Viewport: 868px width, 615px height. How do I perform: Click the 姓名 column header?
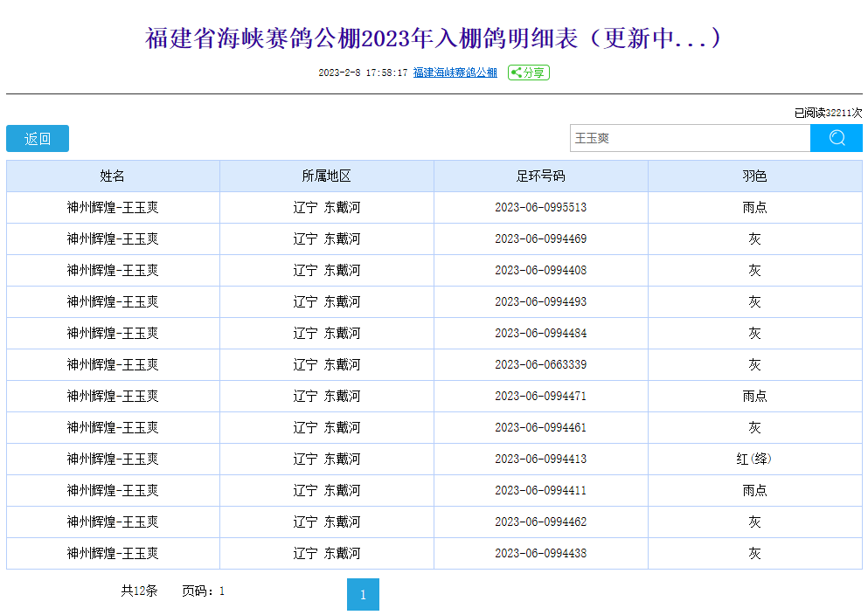tap(113, 176)
